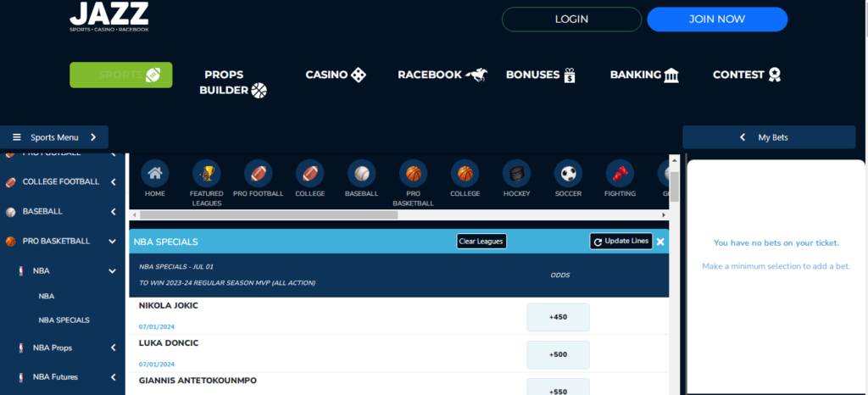Close the NBA SPECIALS panel with X

pos(660,242)
